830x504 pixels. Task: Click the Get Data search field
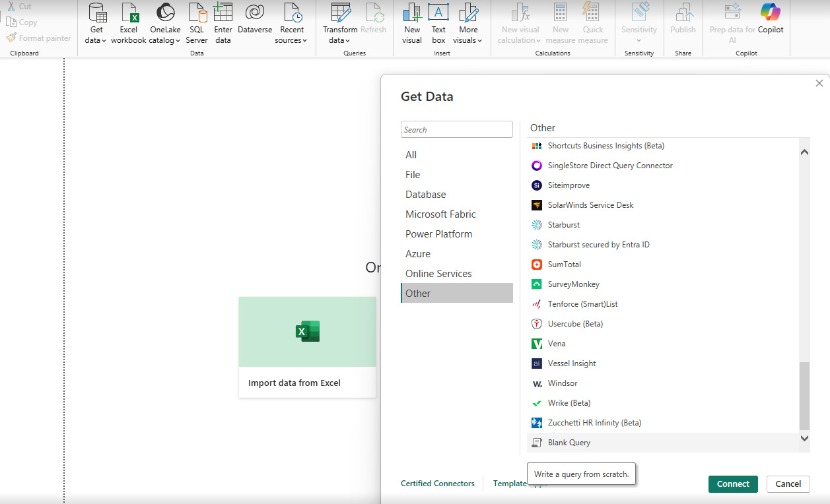(x=457, y=129)
